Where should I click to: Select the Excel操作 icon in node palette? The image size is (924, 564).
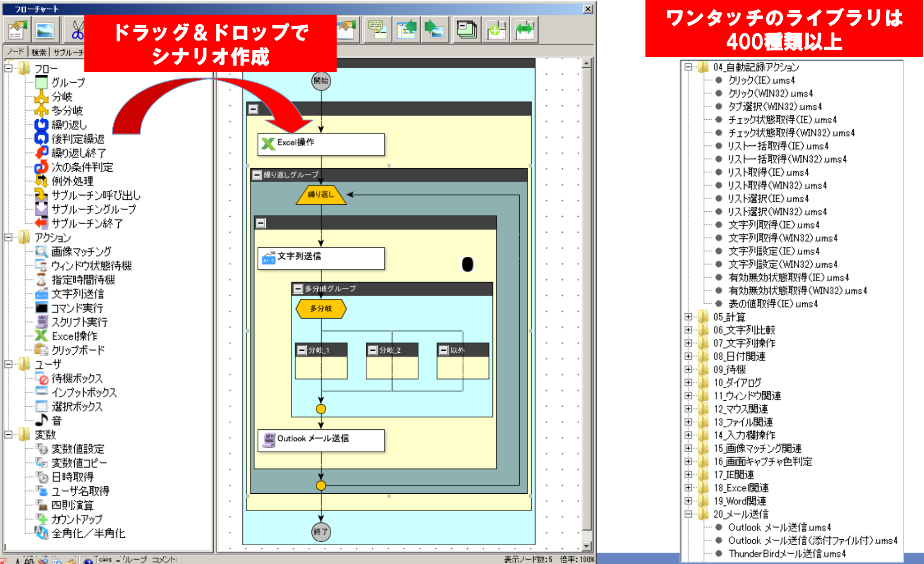(x=42, y=336)
